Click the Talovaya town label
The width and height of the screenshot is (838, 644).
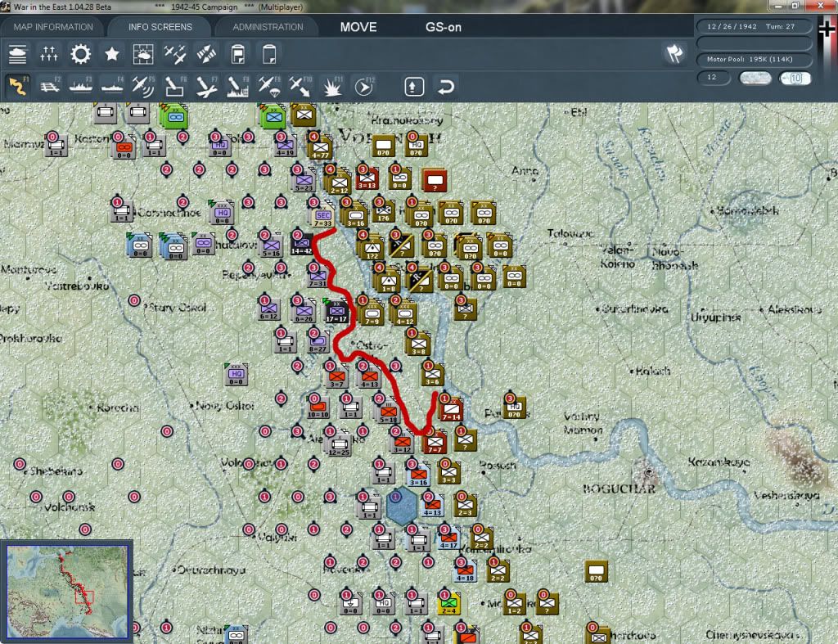pyautogui.click(x=570, y=233)
